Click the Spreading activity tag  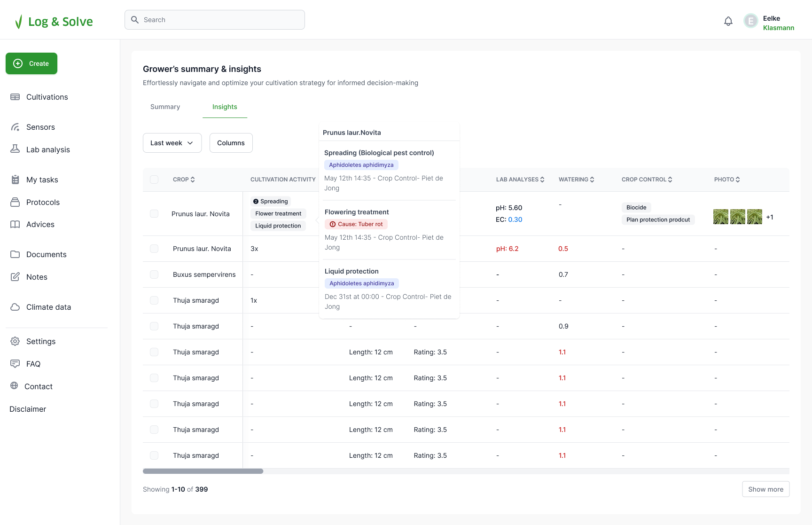tap(271, 201)
